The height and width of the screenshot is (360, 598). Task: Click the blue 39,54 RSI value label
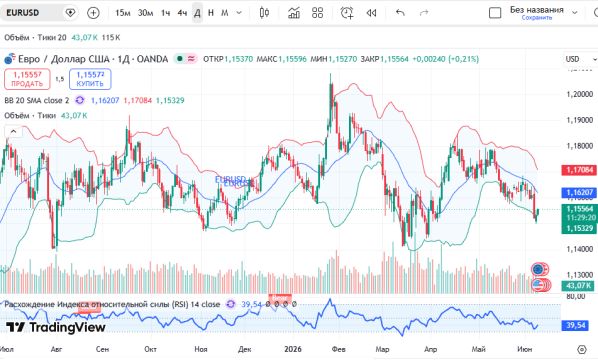(x=575, y=325)
